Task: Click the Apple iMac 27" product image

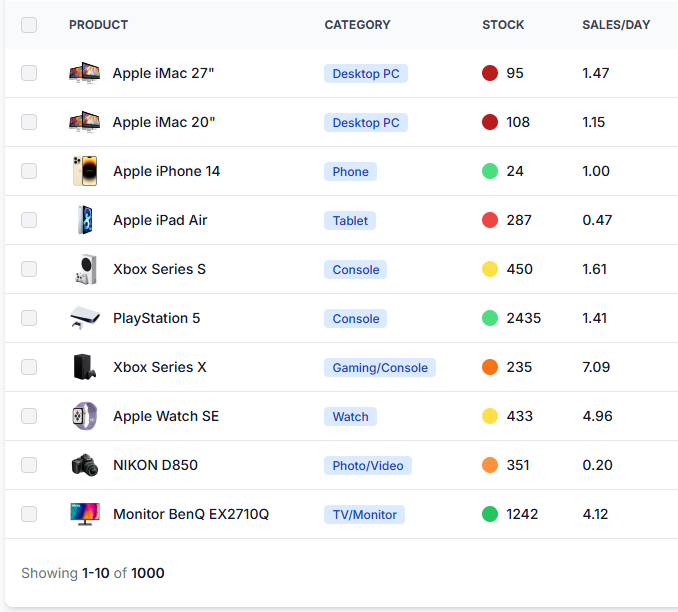Action: pos(84,73)
